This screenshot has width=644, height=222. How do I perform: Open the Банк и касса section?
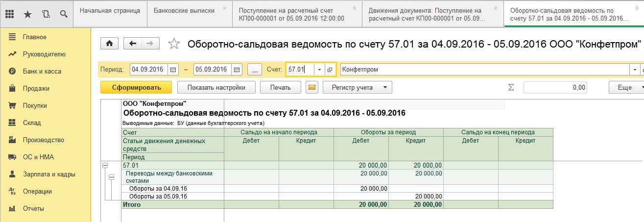(42, 72)
